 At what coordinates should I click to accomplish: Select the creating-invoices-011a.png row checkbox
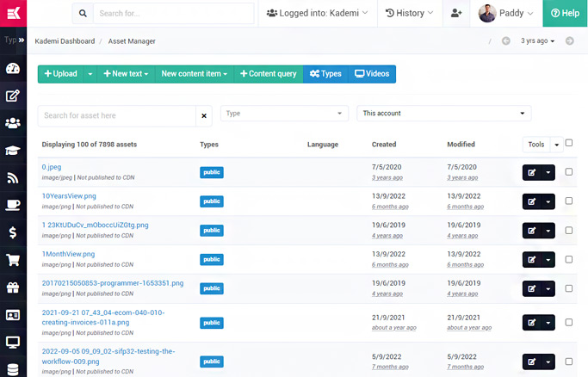[569, 322]
